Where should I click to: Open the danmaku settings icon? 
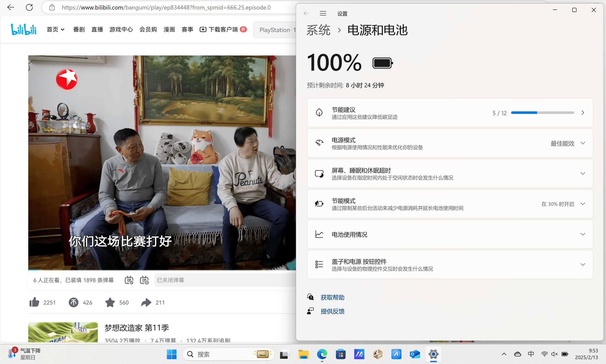pos(144,280)
